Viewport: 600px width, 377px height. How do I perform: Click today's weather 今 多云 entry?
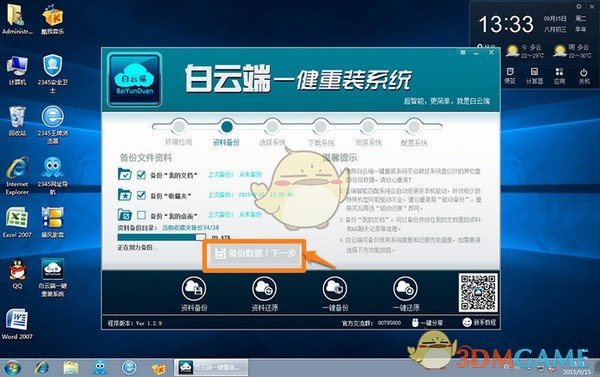coord(524,51)
